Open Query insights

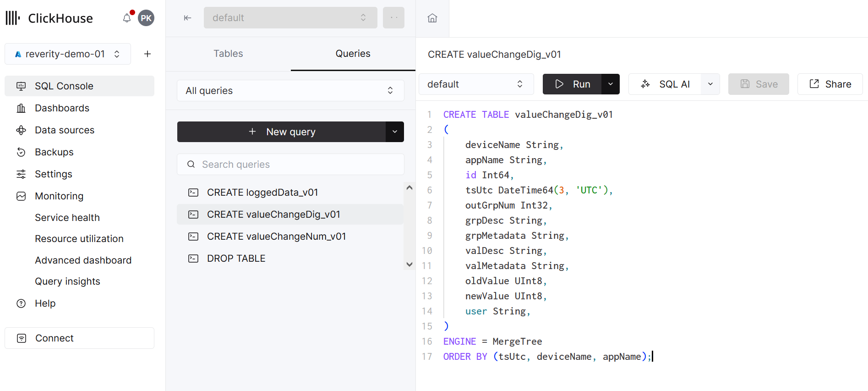click(x=67, y=281)
